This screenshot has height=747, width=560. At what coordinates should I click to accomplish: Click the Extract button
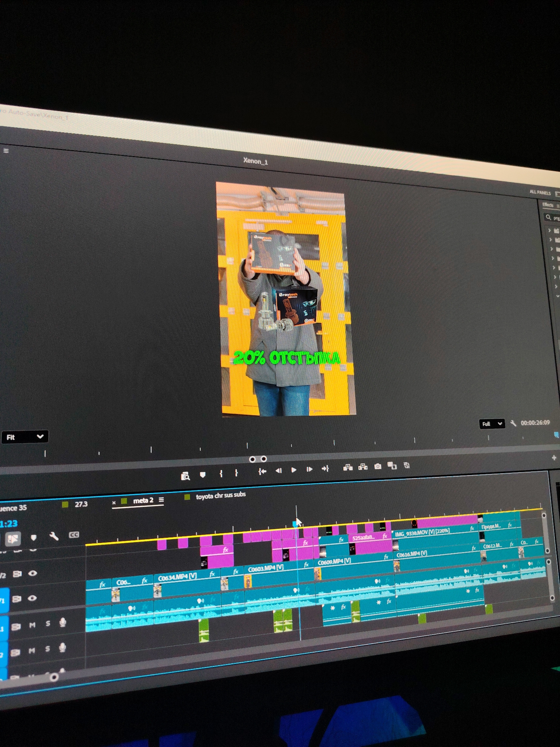(x=363, y=467)
